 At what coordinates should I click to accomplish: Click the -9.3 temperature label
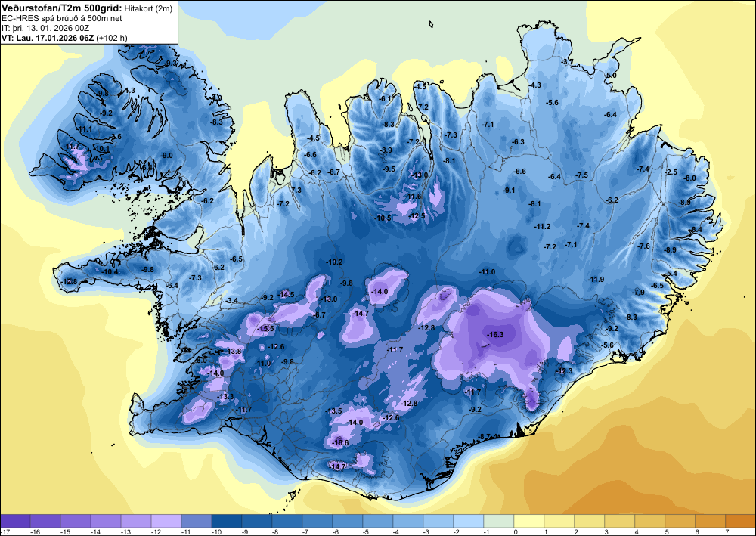pyautogui.click(x=171, y=64)
